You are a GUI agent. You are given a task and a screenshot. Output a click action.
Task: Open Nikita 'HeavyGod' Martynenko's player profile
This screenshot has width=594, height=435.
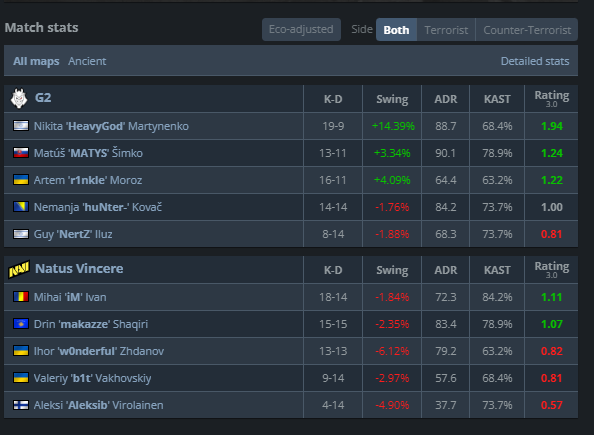[x=111, y=126]
